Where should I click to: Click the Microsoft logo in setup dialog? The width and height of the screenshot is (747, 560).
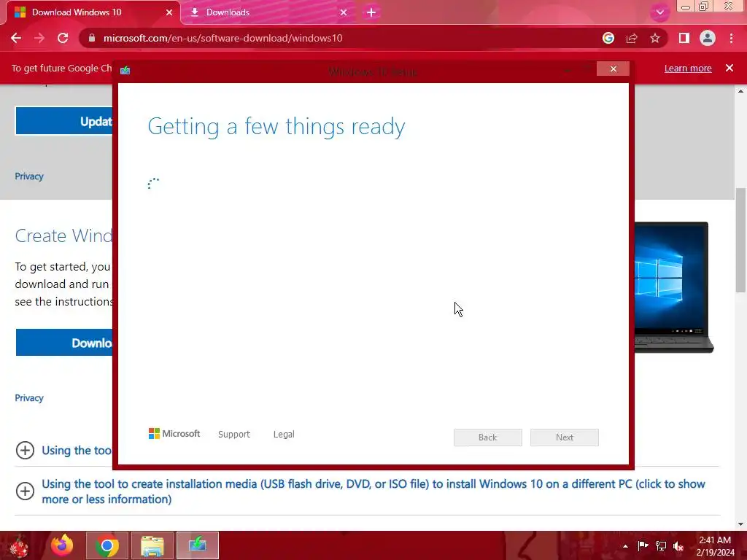(x=174, y=434)
